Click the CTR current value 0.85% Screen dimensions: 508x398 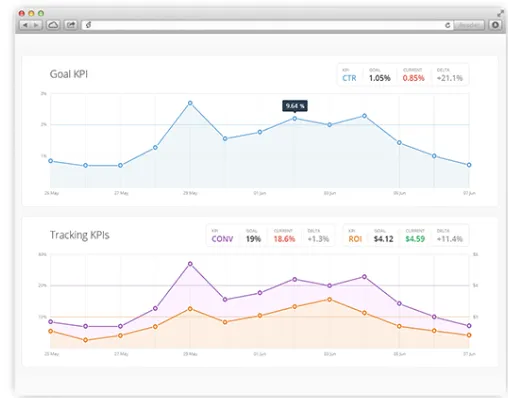(x=413, y=78)
